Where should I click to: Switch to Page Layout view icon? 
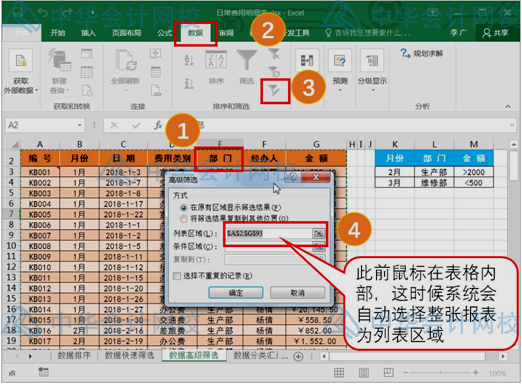(364, 372)
